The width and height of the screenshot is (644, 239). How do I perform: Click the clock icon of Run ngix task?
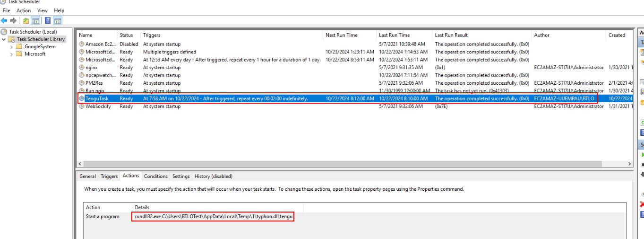pyautogui.click(x=82, y=90)
